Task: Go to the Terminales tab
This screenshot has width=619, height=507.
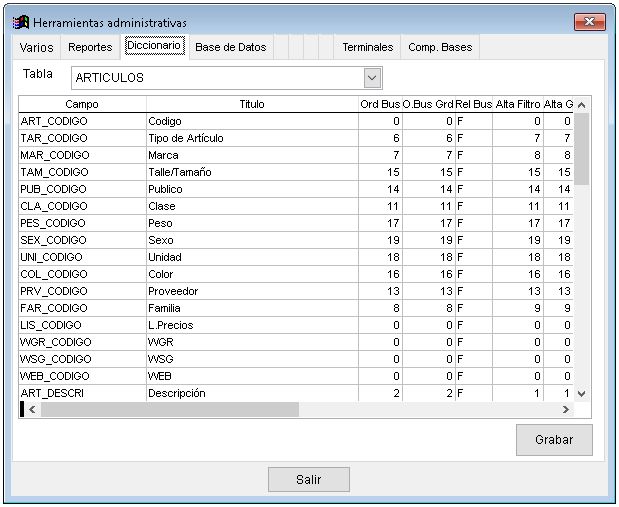Action: (x=367, y=47)
